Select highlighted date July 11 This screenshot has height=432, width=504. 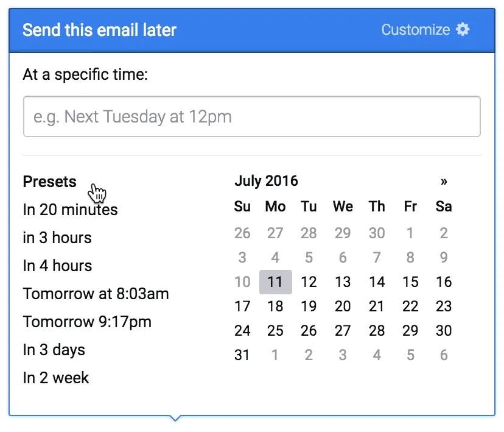click(x=276, y=282)
